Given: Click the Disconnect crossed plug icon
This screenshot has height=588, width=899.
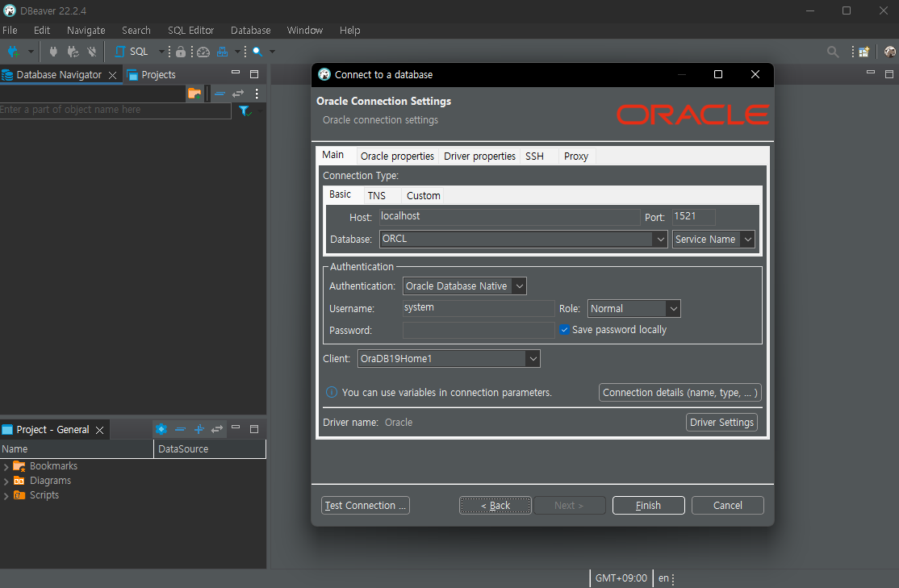Looking at the screenshot, I should click(92, 52).
